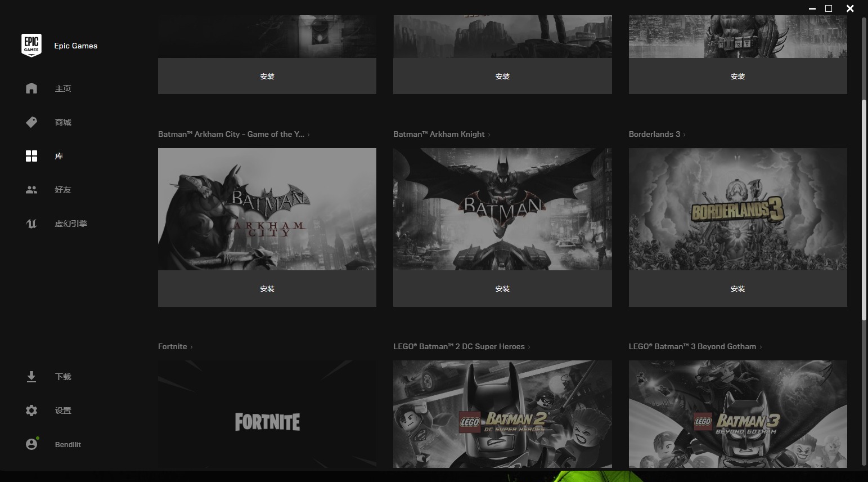This screenshot has height=482, width=868.
Task: Open the Borderlands 3 title link
Action: click(657, 134)
